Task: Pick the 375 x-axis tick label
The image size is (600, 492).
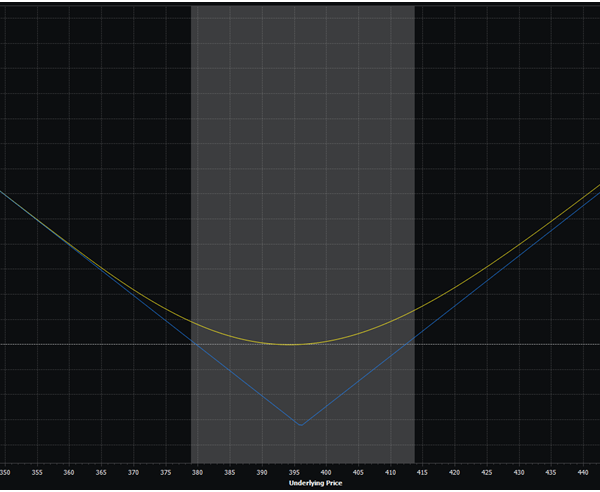Action: pyautogui.click(x=165, y=471)
